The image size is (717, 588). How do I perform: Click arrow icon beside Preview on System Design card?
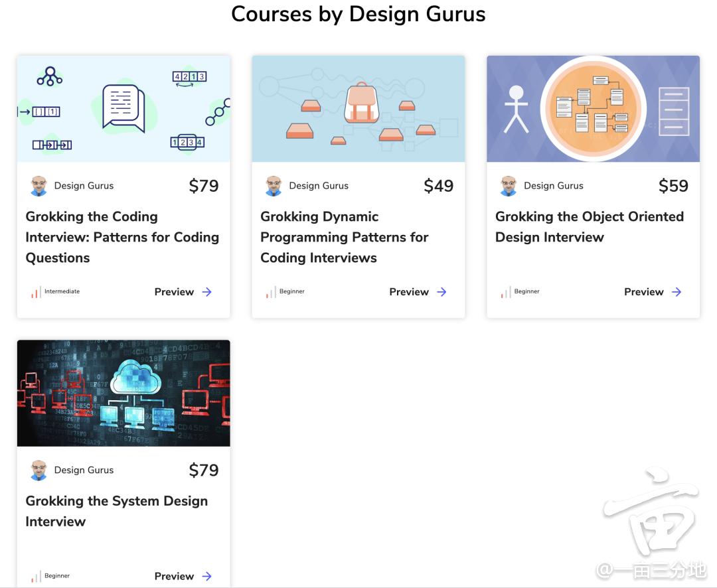[206, 576]
